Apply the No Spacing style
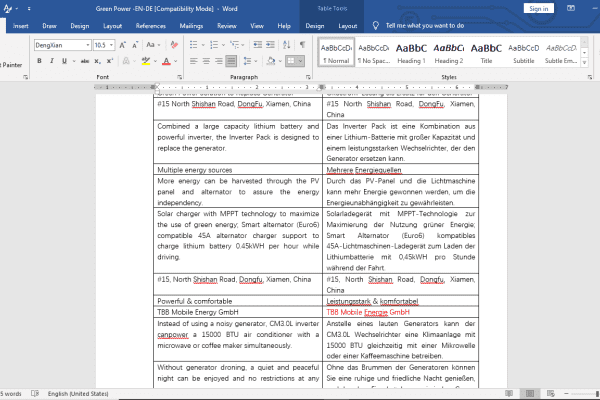This screenshot has width=600, height=400. pyautogui.click(x=374, y=53)
